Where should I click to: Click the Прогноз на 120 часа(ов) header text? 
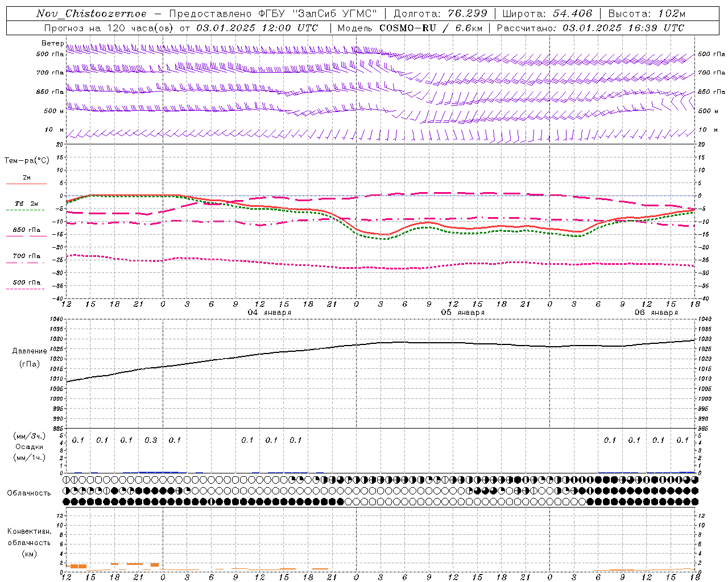110,28
